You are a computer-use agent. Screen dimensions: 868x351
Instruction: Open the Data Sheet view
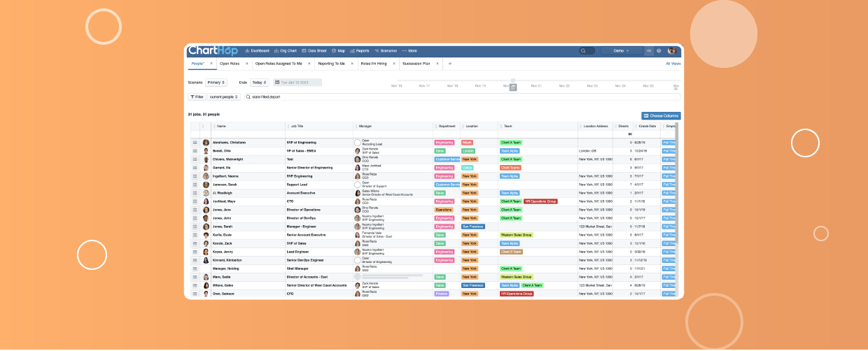(x=314, y=51)
